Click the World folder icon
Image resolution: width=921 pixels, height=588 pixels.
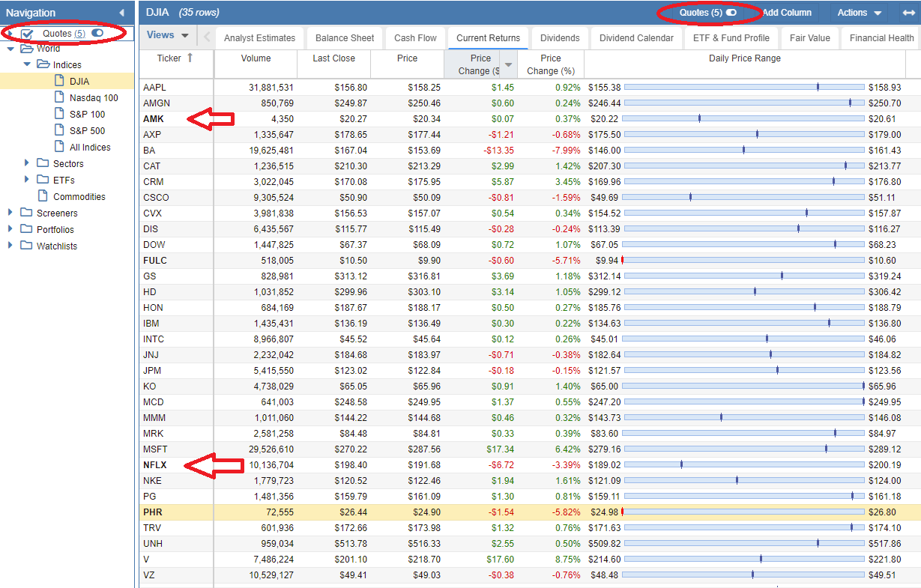pyautogui.click(x=27, y=49)
